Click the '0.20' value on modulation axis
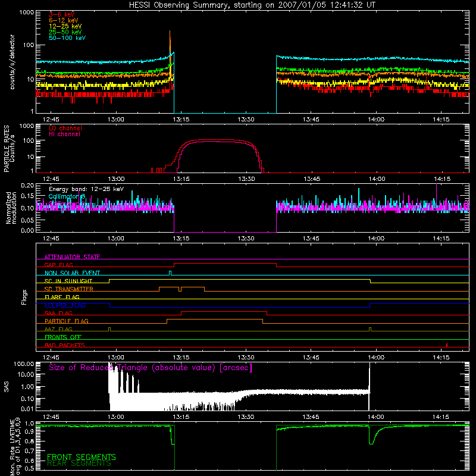This screenshot has width=476, height=476. coord(27,186)
